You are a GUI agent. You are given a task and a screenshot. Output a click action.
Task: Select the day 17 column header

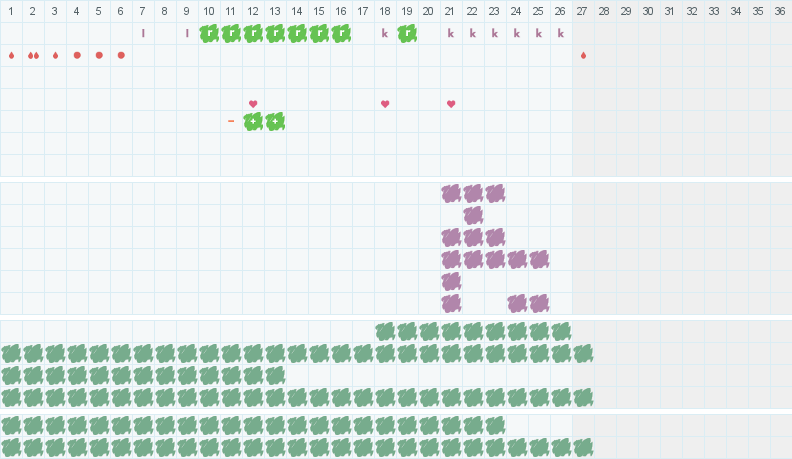(x=363, y=11)
